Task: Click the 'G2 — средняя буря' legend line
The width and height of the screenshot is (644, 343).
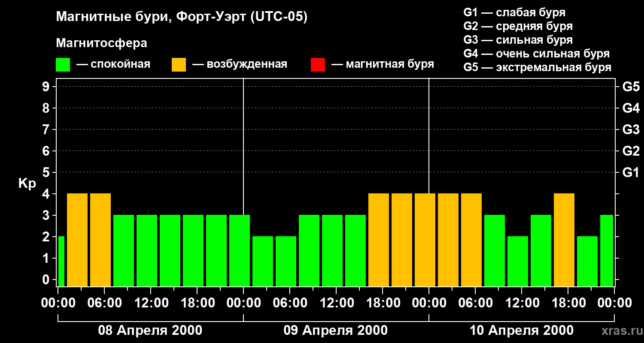Action: coord(518,26)
